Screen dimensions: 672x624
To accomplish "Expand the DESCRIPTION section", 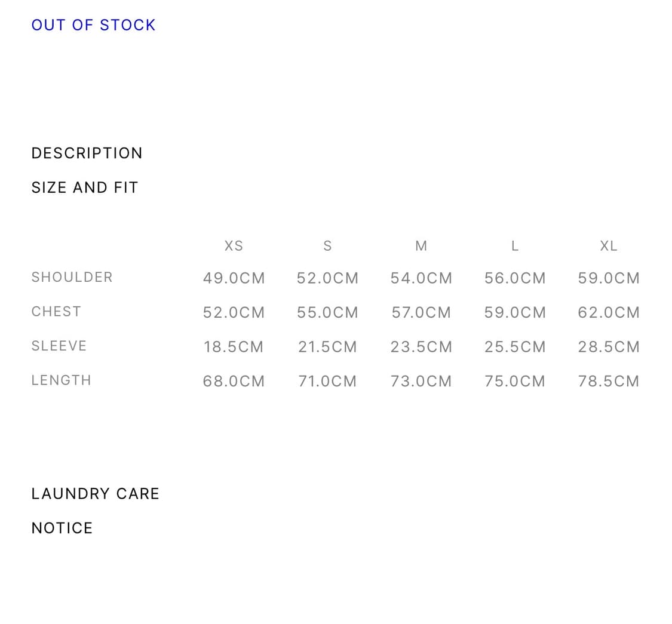I will (87, 153).
